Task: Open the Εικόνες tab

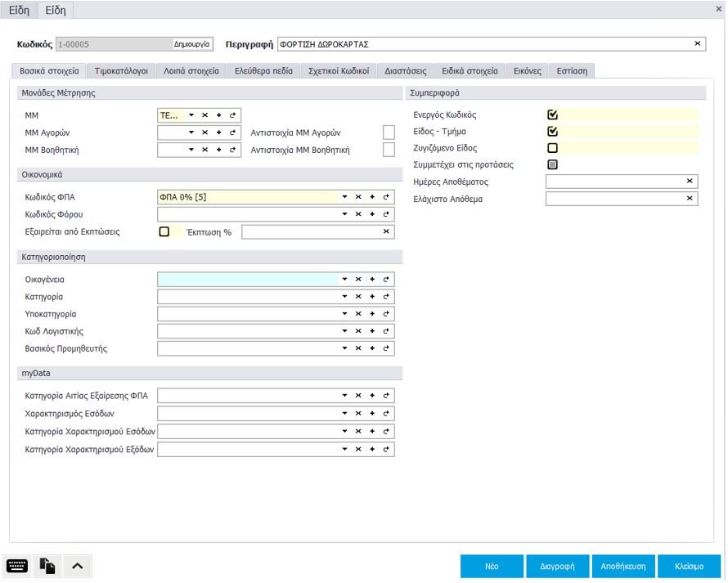Action: [x=527, y=71]
